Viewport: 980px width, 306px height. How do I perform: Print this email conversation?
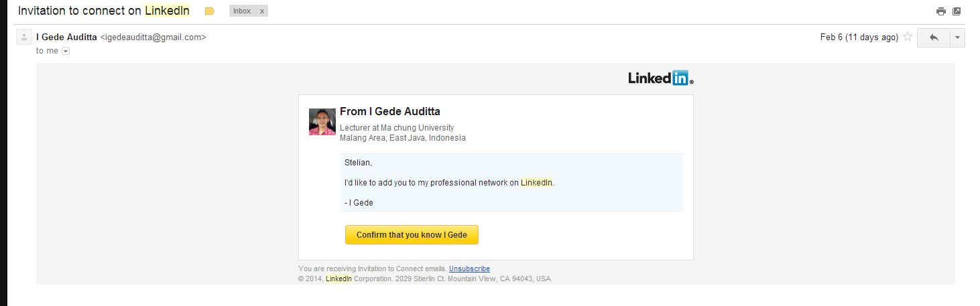coord(941,11)
